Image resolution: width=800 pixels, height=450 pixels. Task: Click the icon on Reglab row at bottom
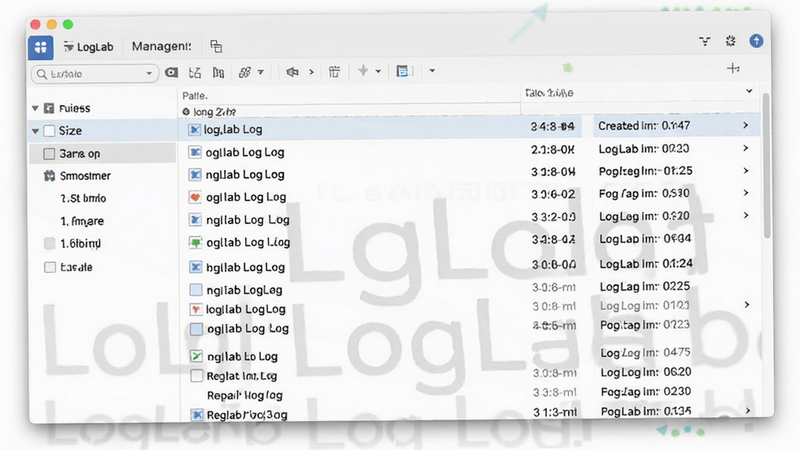tap(197, 415)
